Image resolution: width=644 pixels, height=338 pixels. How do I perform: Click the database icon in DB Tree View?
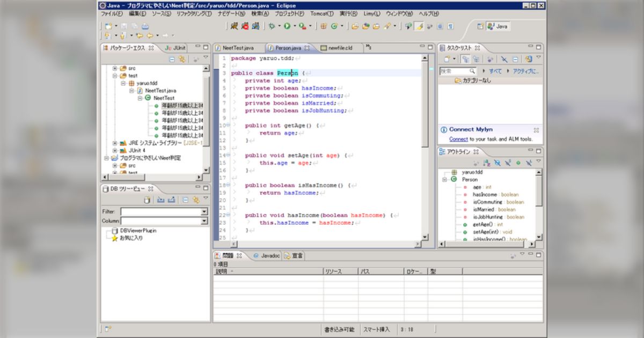point(147,200)
